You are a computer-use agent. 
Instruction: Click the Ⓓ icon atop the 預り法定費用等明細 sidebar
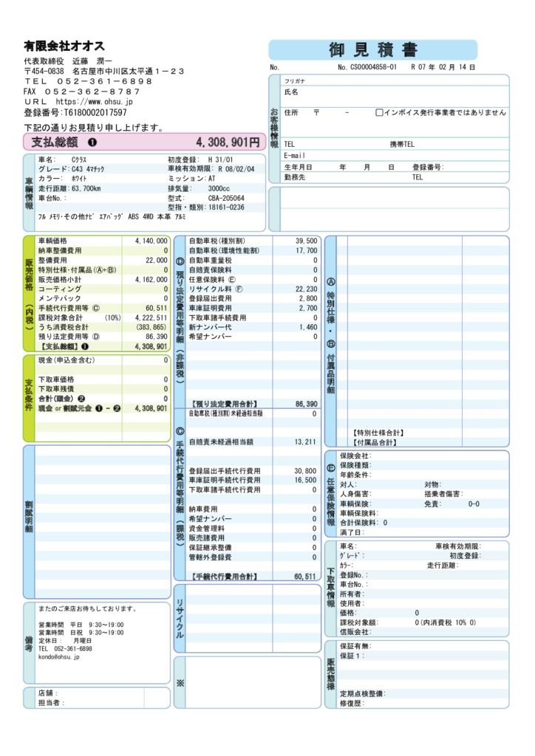pos(180,262)
